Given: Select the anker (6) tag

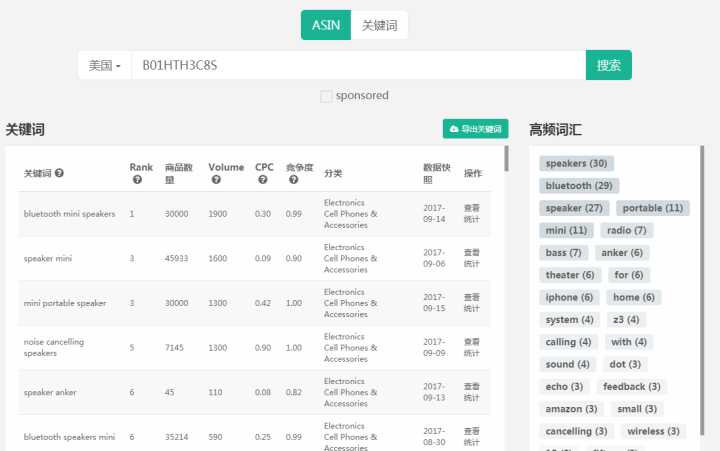Looking at the screenshot, I should coord(622,252).
